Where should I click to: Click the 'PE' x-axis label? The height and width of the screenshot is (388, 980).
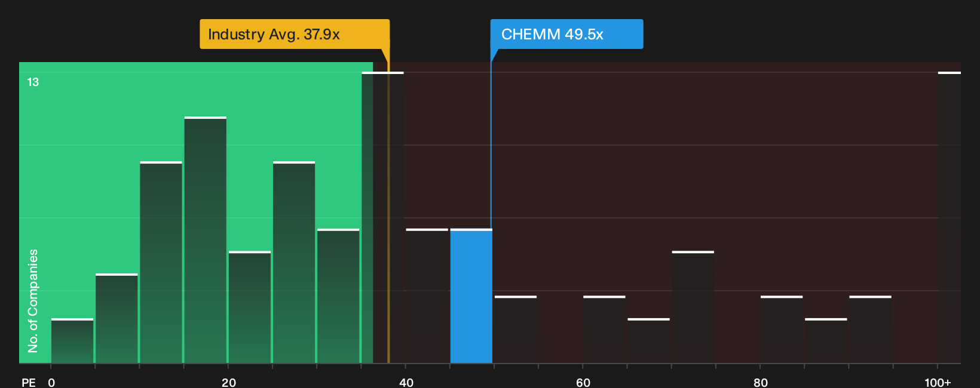point(29,382)
